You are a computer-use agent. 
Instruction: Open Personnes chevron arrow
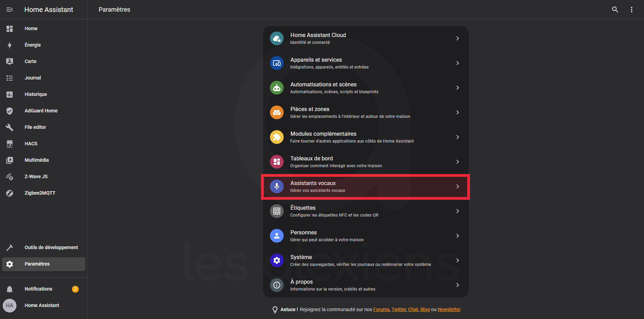(458, 236)
